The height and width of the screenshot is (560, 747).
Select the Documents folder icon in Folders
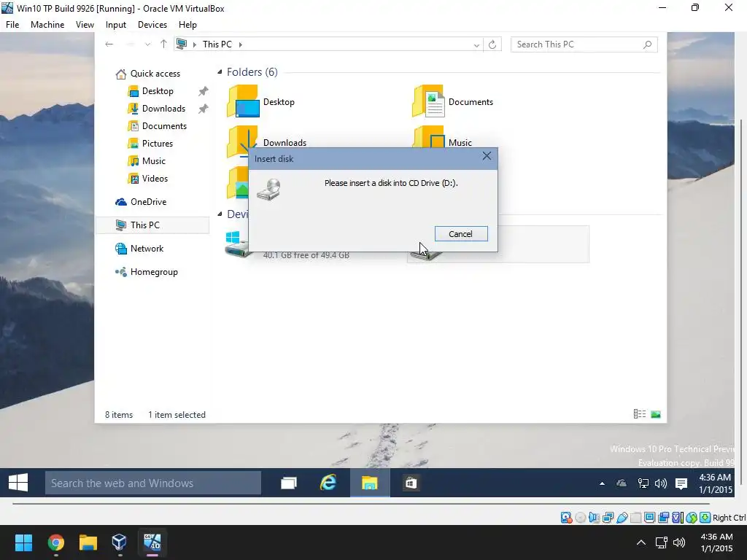(x=428, y=101)
